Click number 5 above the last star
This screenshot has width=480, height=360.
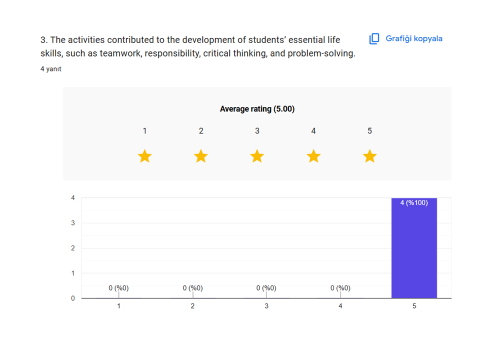[370, 131]
